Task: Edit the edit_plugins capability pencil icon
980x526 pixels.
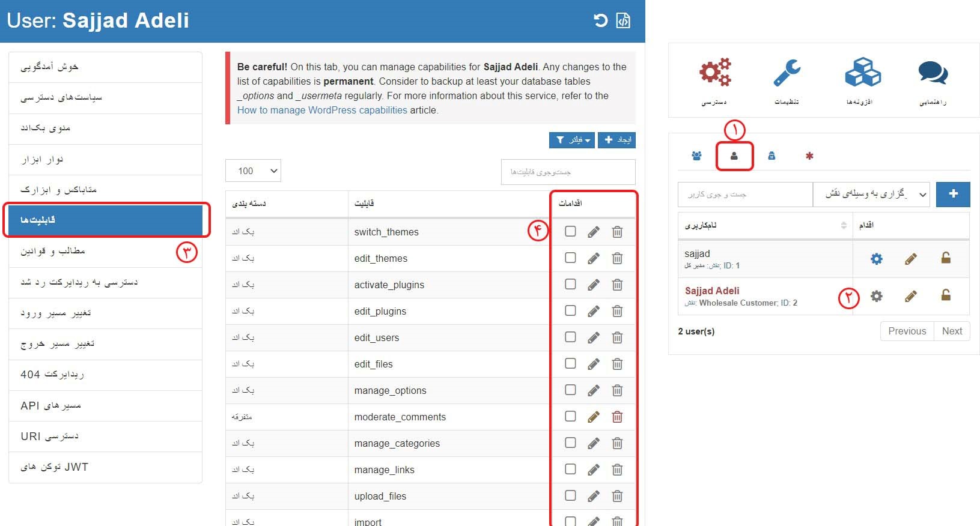Action: click(x=594, y=312)
